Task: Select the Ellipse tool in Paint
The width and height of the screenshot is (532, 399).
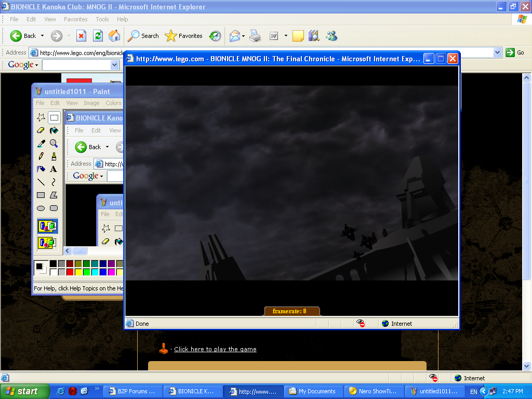Action: click(41, 208)
